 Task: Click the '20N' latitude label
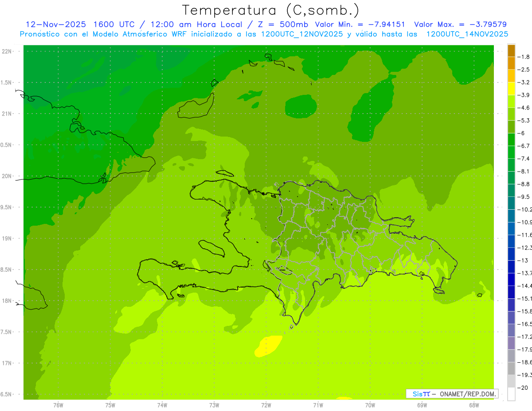click(7, 176)
